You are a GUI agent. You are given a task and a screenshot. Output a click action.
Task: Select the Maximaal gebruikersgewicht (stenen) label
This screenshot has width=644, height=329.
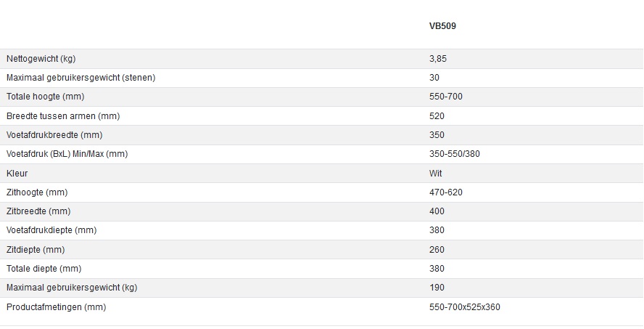point(80,78)
